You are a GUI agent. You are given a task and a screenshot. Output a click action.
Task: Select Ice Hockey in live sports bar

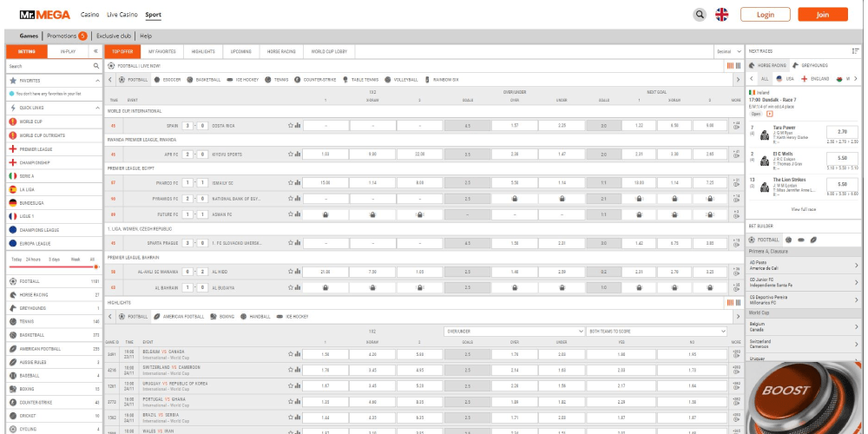pyautogui.click(x=243, y=79)
